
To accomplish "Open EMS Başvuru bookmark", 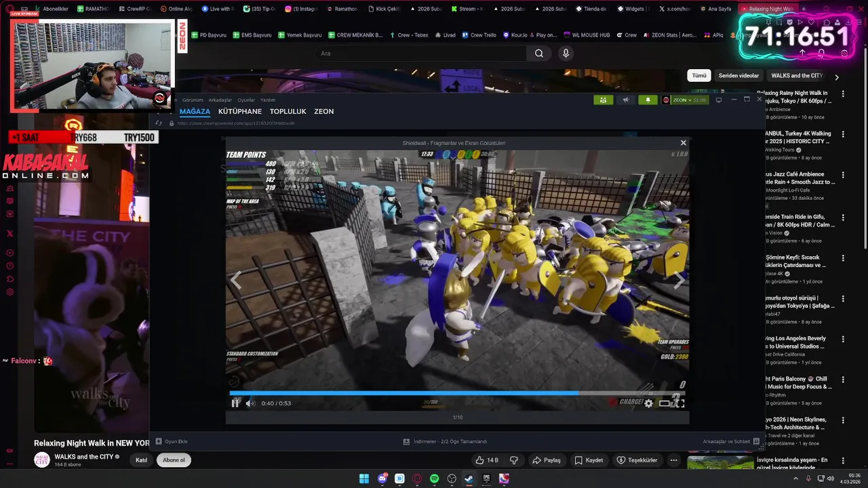I will [x=252, y=35].
